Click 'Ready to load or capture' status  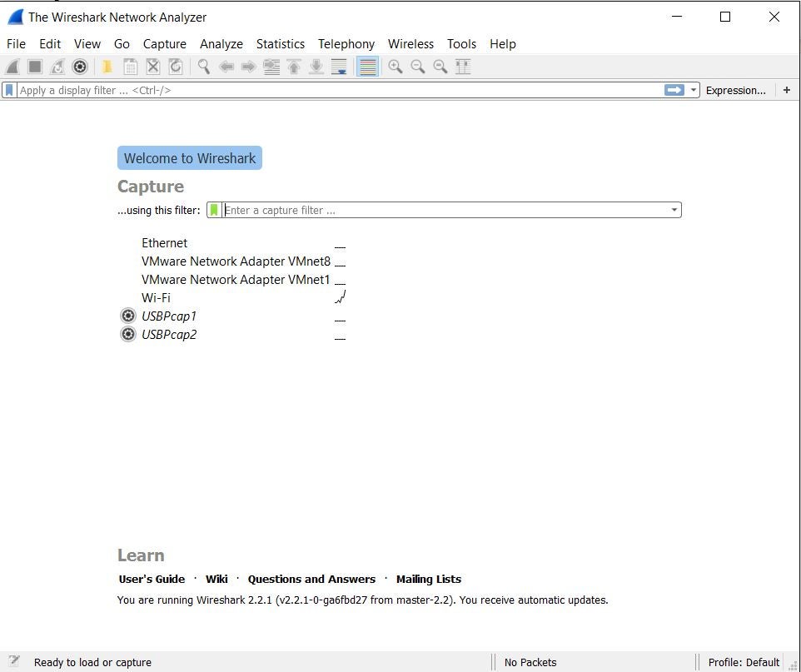pyautogui.click(x=92, y=663)
